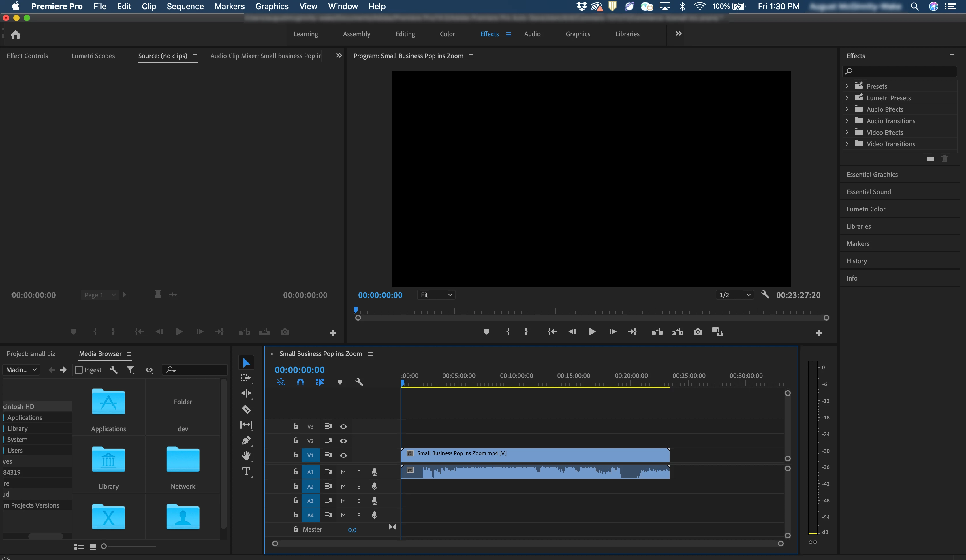Click Export Frame camera icon in Program monitor
966x560 pixels.
point(697,332)
